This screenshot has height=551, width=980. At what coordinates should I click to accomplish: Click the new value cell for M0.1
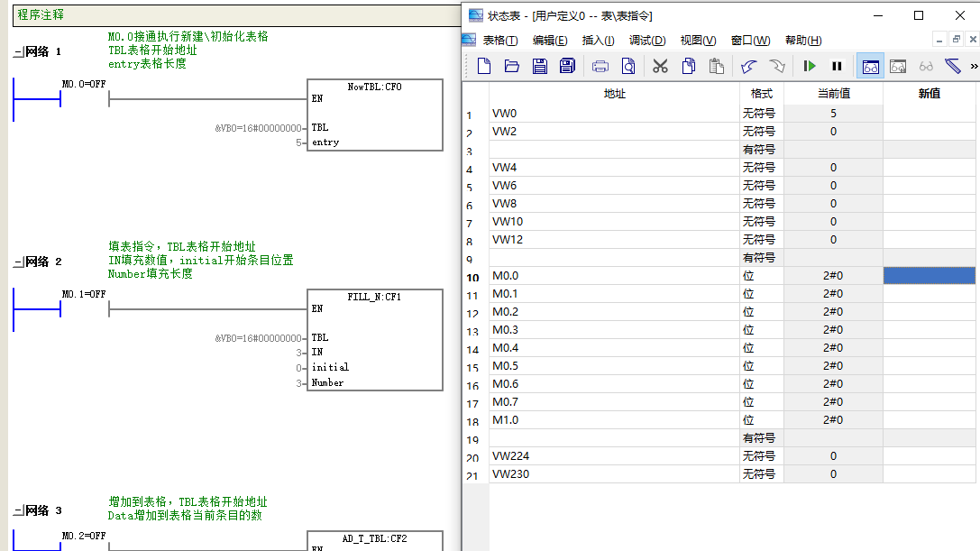pos(930,294)
